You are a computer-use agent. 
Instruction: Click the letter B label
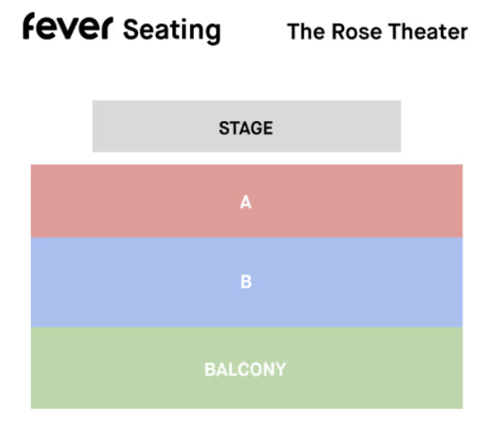[246, 282]
